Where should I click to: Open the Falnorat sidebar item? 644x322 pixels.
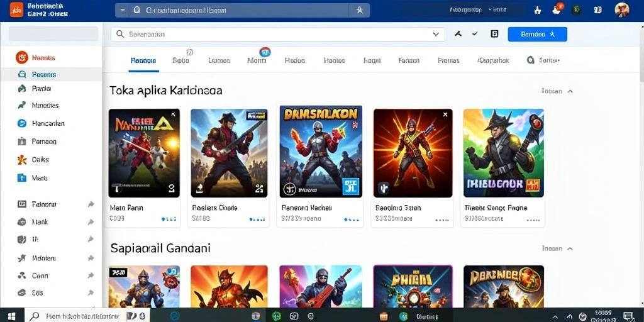tap(43, 204)
